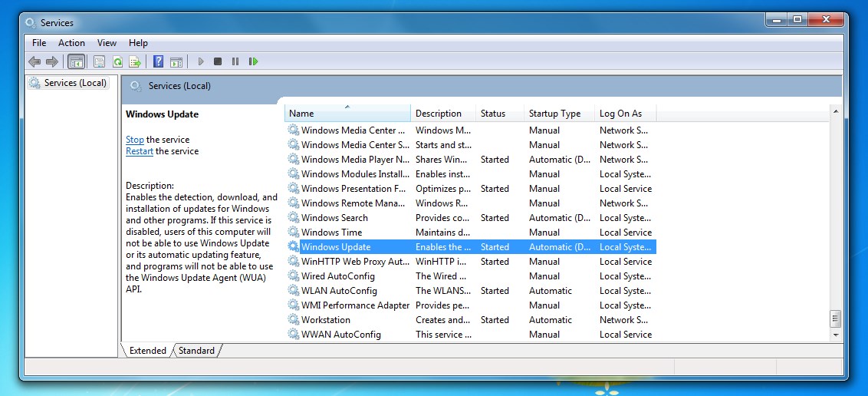Image resolution: width=868 pixels, height=396 pixels.
Task: Select the Windows Media Center S... service
Action: (x=355, y=144)
